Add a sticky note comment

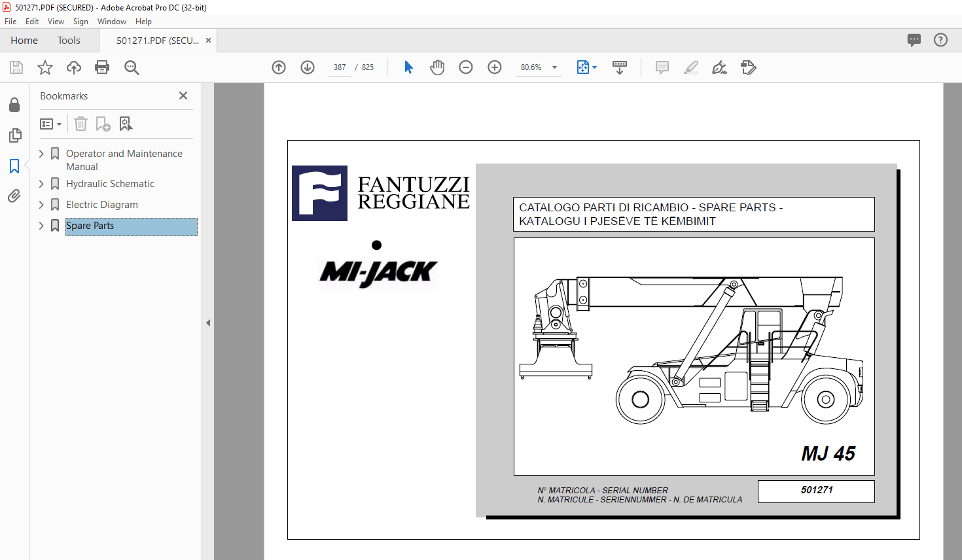(662, 67)
